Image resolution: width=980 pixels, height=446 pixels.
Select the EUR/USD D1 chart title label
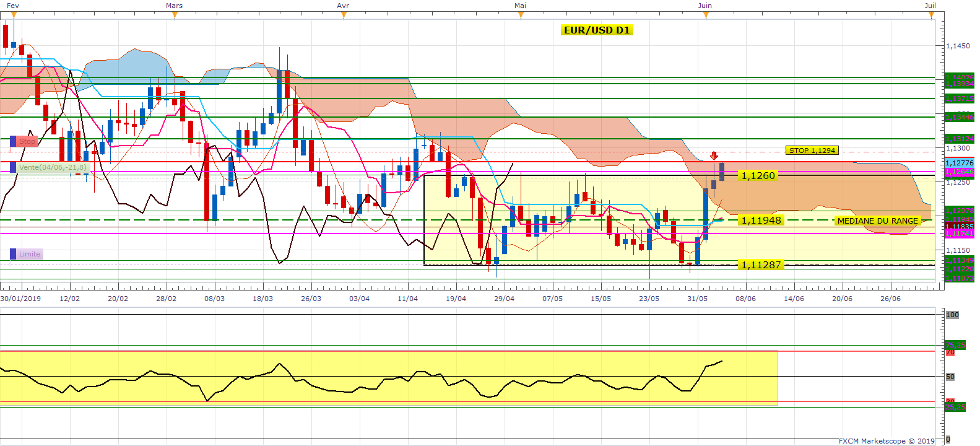click(x=597, y=30)
